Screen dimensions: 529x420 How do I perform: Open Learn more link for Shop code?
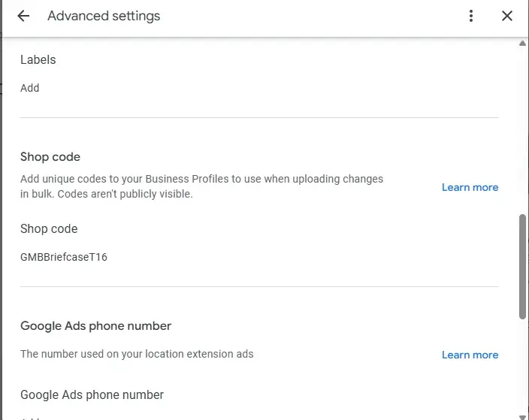[x=470, y=187]
